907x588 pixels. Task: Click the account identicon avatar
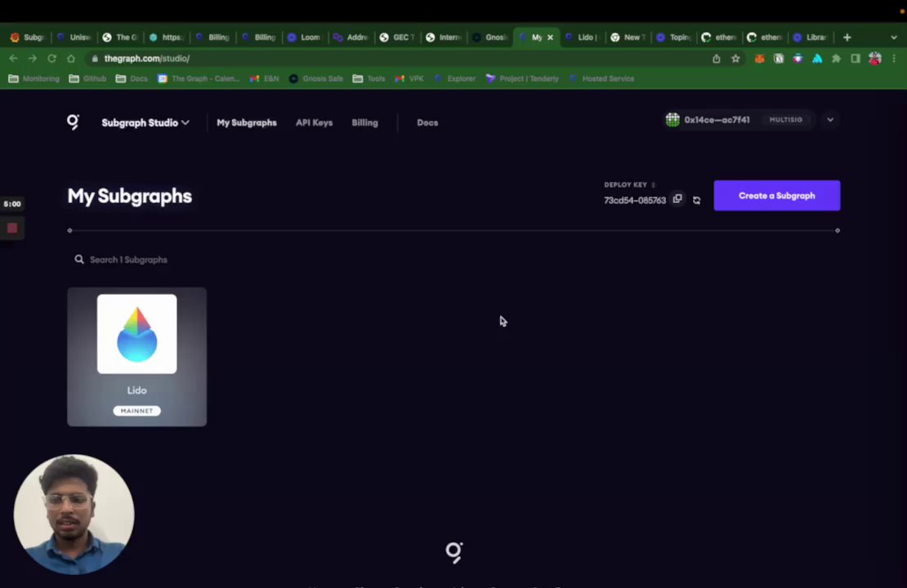pyautogui.click(x=672, y=120)
